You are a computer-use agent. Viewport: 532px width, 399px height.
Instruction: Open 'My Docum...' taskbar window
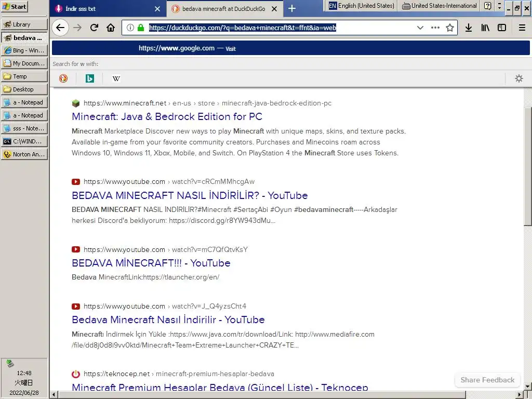point(24,63)
